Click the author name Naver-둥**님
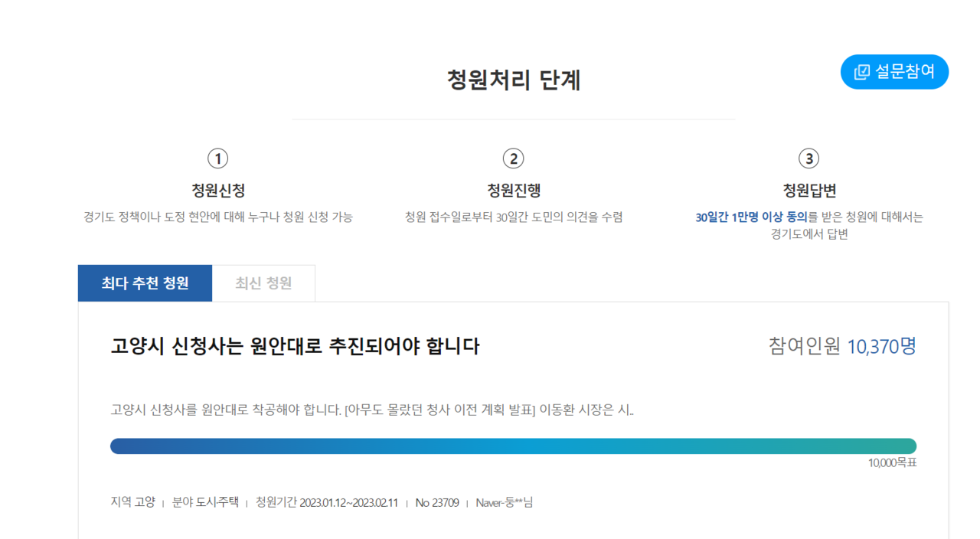Viewport: 980px width, 539px height. (504, 502)
